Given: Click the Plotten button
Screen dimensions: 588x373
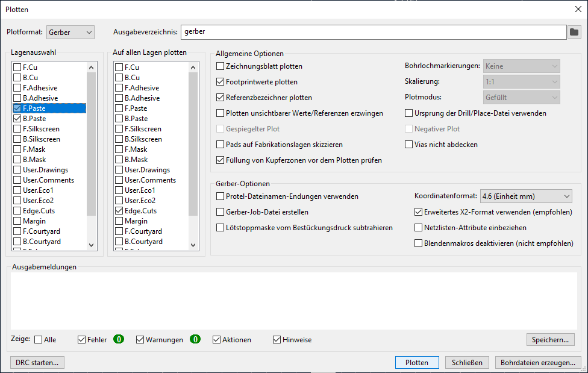Looking at the screenshot, I should tap(417, 363).
